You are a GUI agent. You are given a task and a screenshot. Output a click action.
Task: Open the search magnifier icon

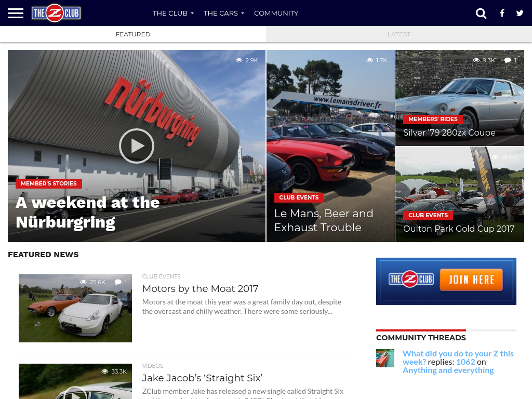coord(481,13)
